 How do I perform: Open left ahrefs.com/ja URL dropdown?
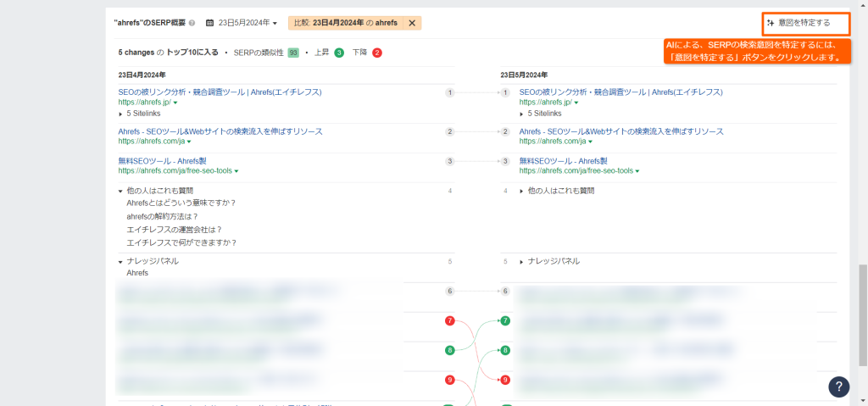[x=189, y=142]
